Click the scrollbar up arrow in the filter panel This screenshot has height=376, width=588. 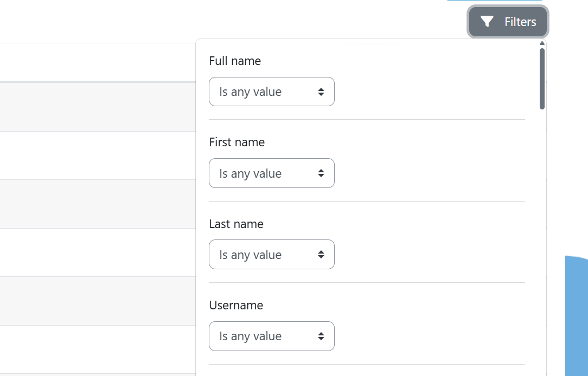(542, 43)
